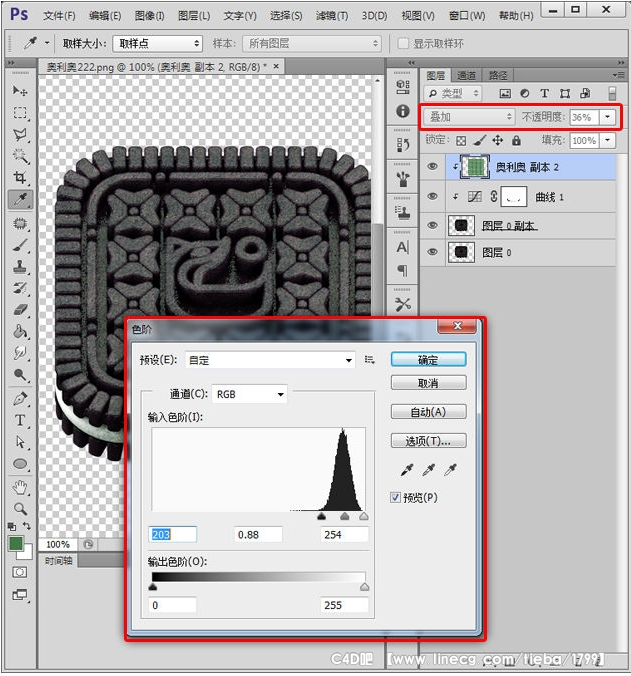The image size is (631, 676).
Task: Filter layers by text type
Action: [x=544, y=94]
